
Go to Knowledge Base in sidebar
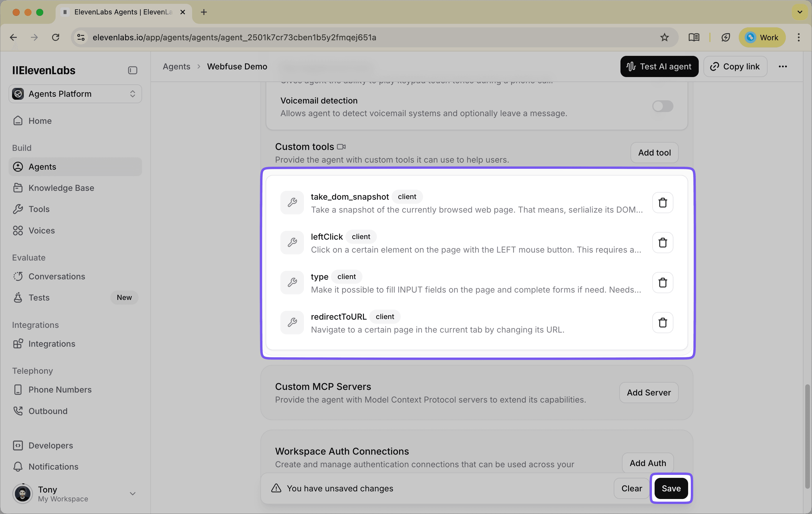(61, 188)
